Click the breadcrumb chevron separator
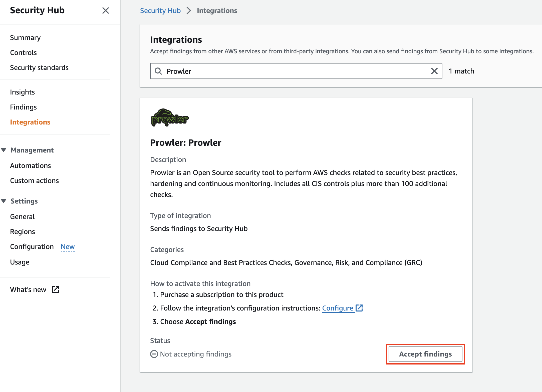Viewport: 542px width, 392px height. point(189,10)
